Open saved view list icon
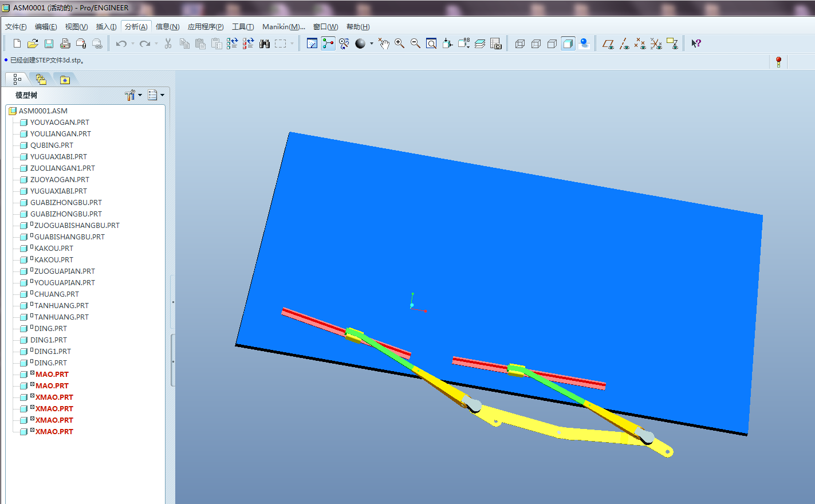 pos(464,44)
